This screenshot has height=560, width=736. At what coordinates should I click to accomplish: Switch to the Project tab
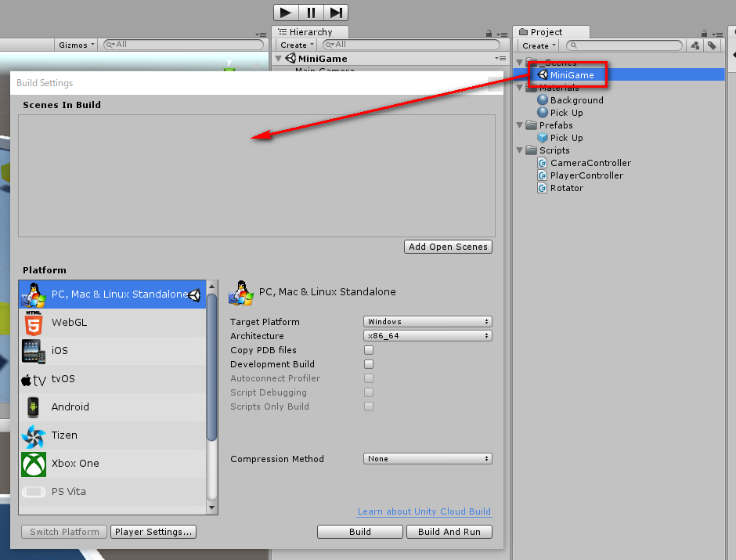pos(551,32)
